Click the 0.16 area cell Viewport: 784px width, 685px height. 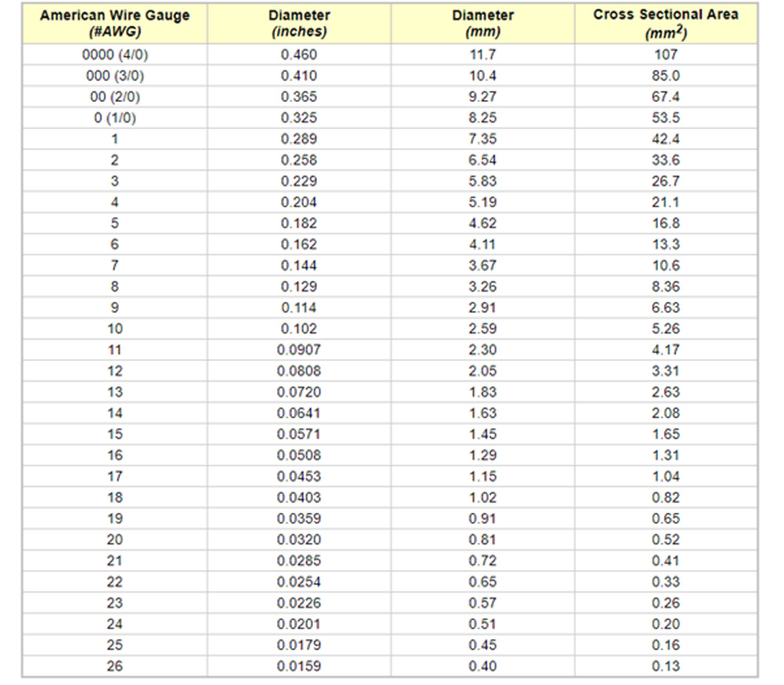pyautogui.click(x=666, y=645)
